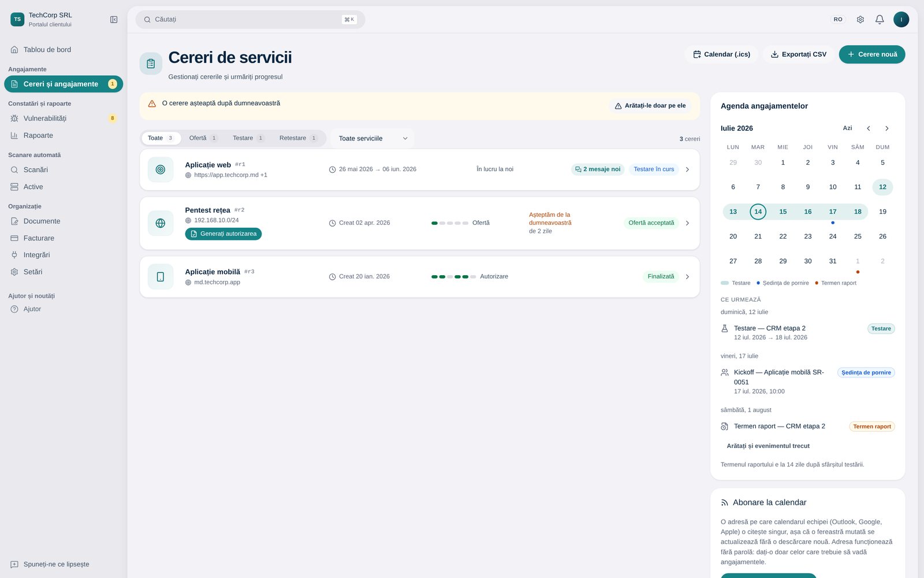Click Arătați și evenimentul trecut

(768, 446)
